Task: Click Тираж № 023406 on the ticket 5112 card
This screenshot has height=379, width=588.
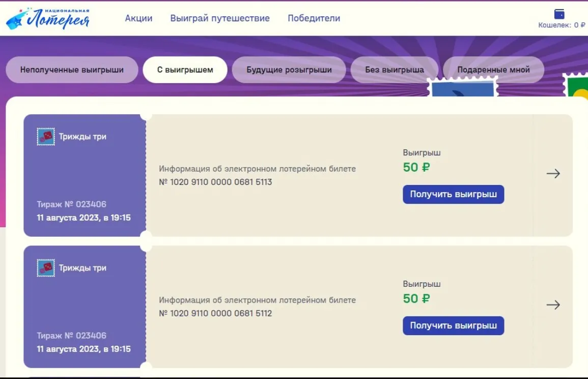Action: click(72, 336)
